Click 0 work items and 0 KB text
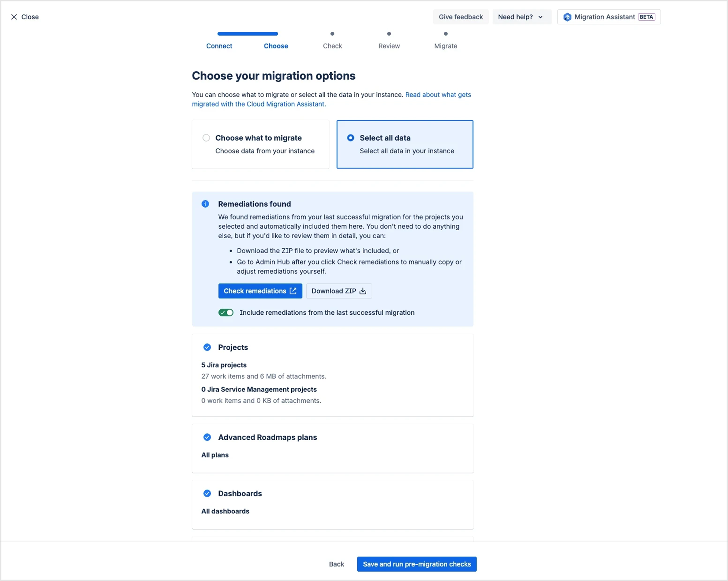The width and height of the screenshot is (728, 581). click(261, 401)
